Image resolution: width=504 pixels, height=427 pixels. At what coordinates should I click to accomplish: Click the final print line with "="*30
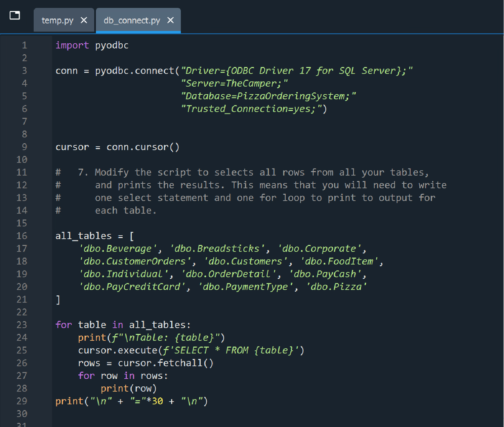point(132,401)
